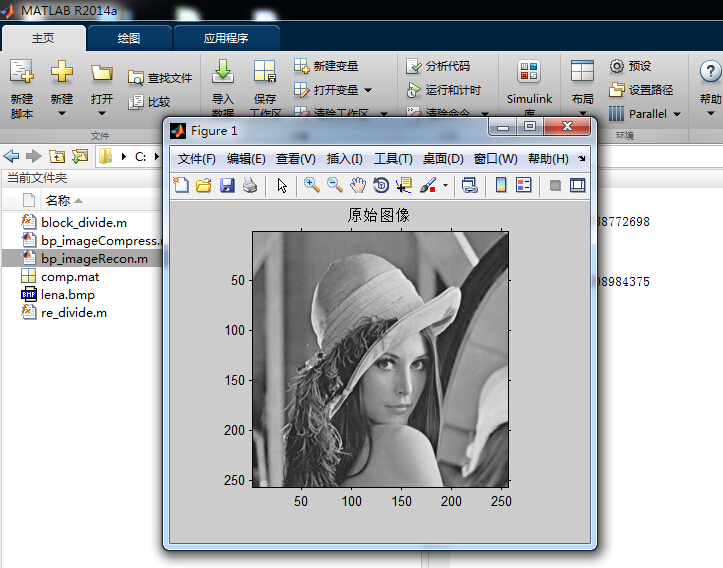This screenshot has width=723, height=568.
Task: Select the Edit Plot arrow tool
Action: [282, 185]
